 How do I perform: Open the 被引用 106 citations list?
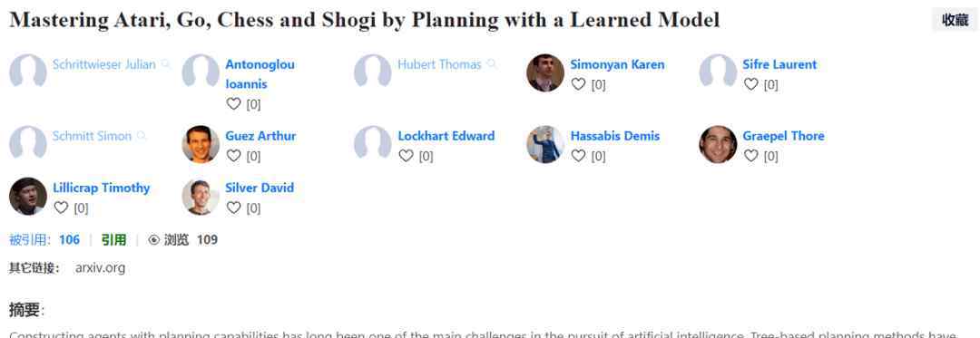pos(44,240)
